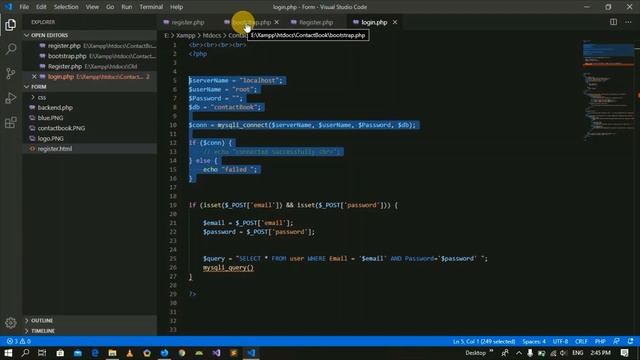
Task: Collapse the Open Editors section
Action: click(89, 36)
